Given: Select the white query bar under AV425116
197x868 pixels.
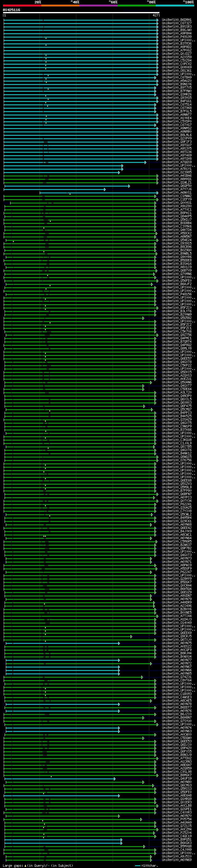Looking at the screenshot, I should (81, 12).
